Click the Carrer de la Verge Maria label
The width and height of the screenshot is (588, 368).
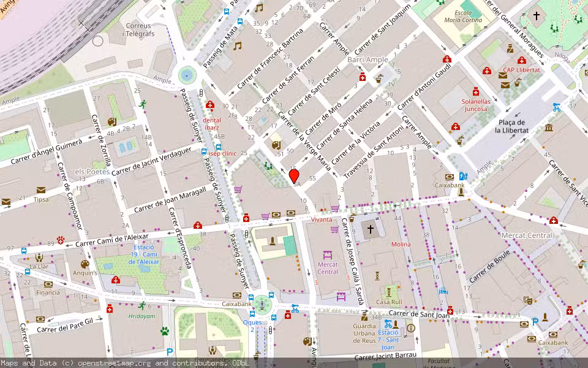304,141
